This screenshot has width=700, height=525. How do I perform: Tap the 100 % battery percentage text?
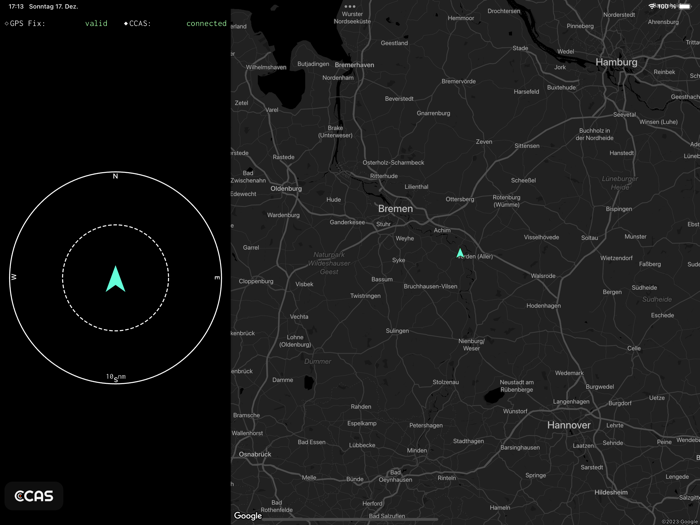(x=667, y=6)
